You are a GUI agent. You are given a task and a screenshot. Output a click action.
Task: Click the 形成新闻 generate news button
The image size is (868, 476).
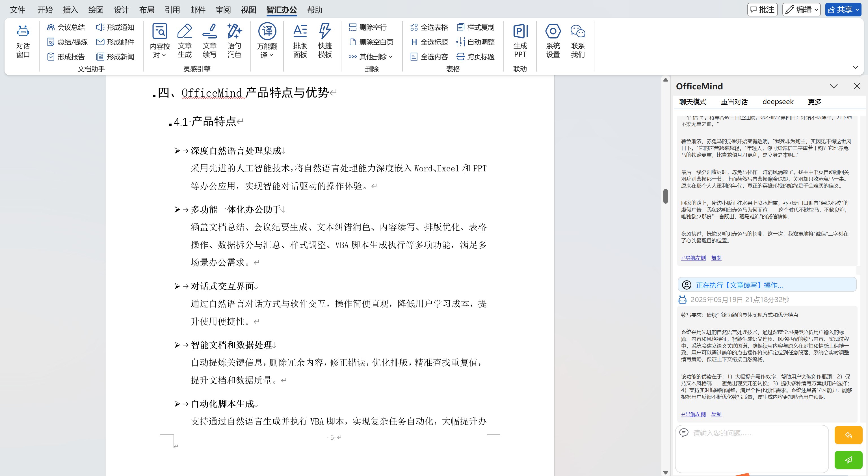[115, 57]
